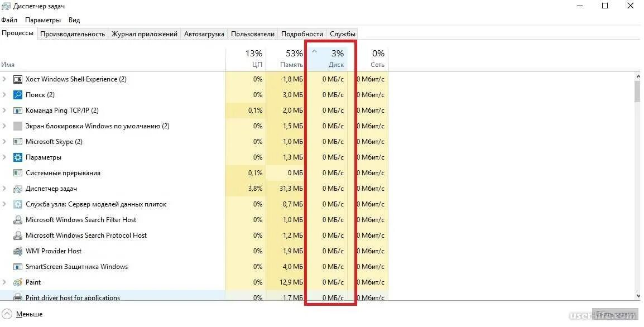This screenshot has height=327, width=644.
Task: Click the Меньше details link
Action: pyautogui.click(x=29, y=314)
